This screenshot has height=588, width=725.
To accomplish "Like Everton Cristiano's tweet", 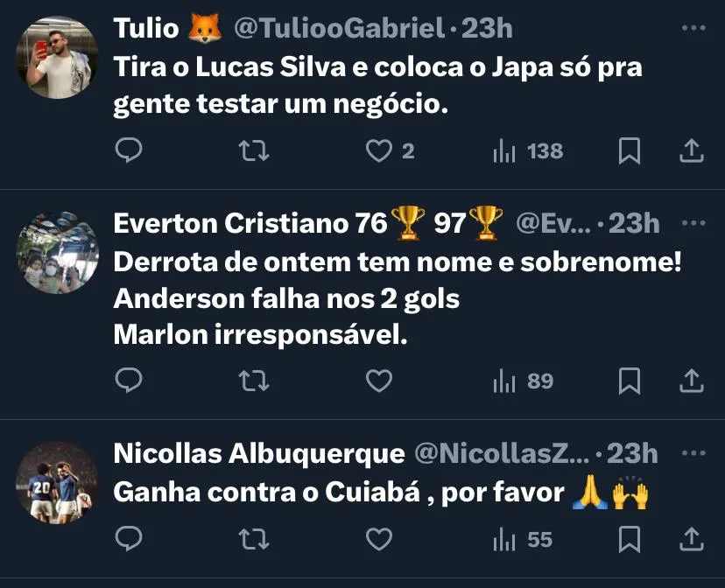I will [x=378, y=381].
